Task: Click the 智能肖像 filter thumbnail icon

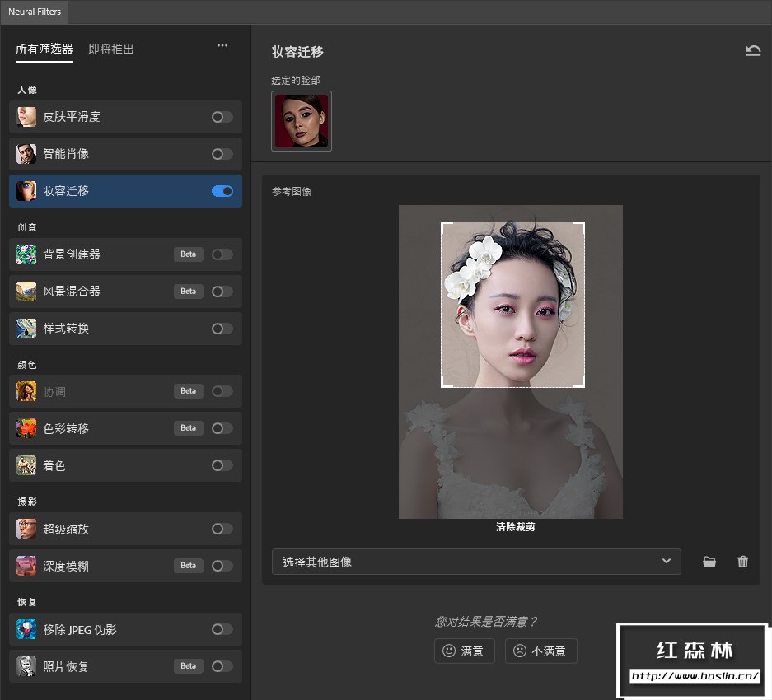Action: [x=26, y=154]
